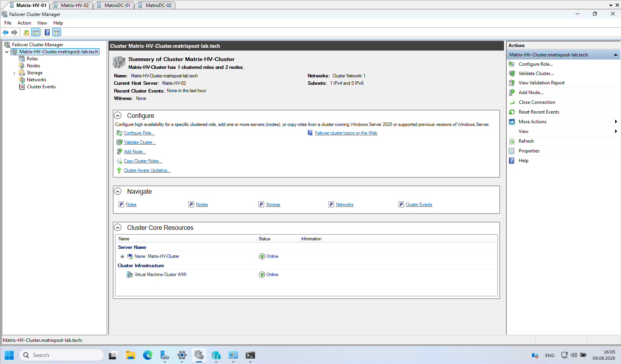Click the network icon in the system tray
This screenshot has width=621, height=364.
pos(564,355)
